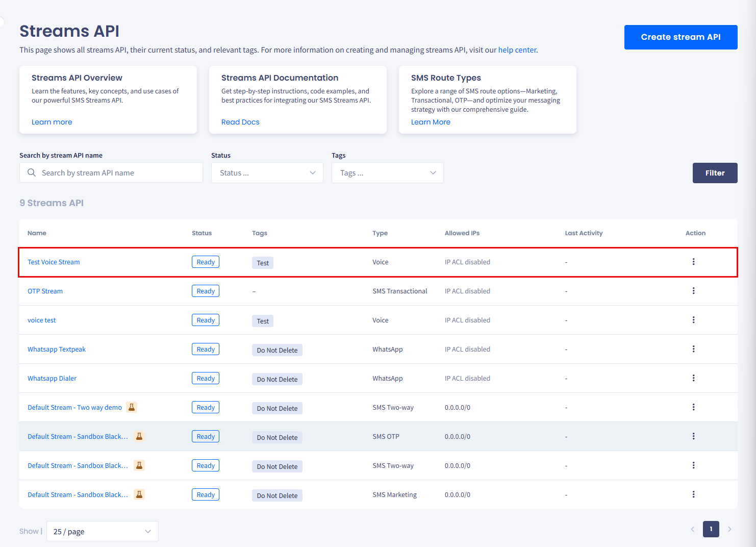Click 0.0.0.0/0 in Two way demo row
The height and width of the screenshot is (547, 756).
458,407
